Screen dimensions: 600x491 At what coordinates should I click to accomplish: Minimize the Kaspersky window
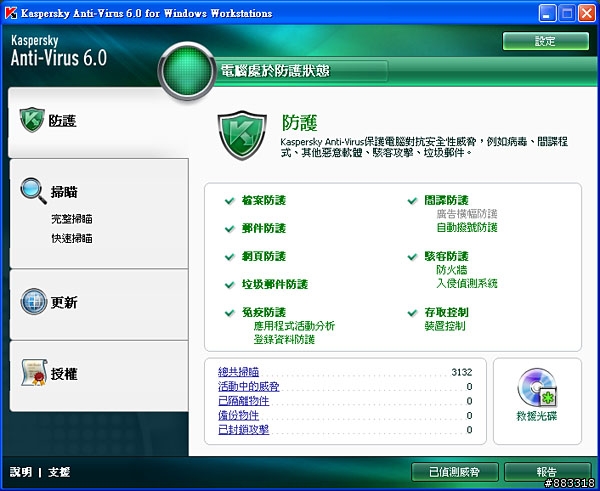[x=547, y=13]
